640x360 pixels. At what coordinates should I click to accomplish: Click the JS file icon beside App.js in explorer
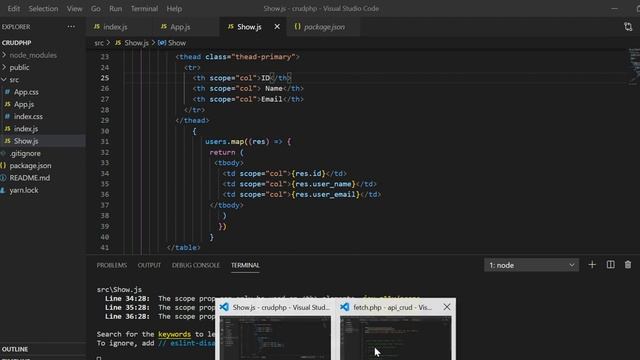[7, 104]
